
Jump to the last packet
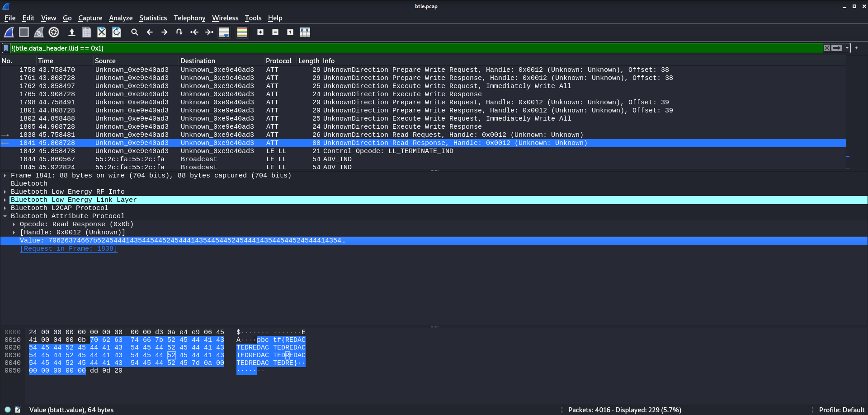[x=209, y=32]
